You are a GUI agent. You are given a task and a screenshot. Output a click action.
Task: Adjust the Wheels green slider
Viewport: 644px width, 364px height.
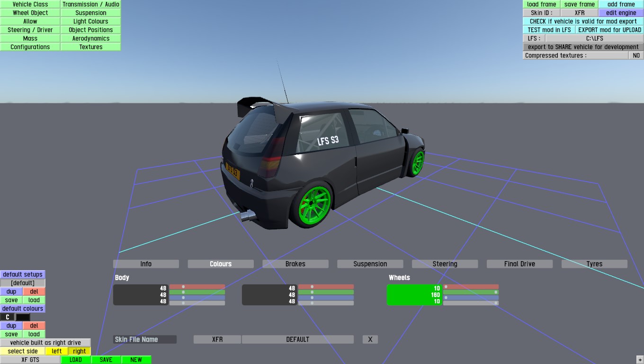(471, 292)
